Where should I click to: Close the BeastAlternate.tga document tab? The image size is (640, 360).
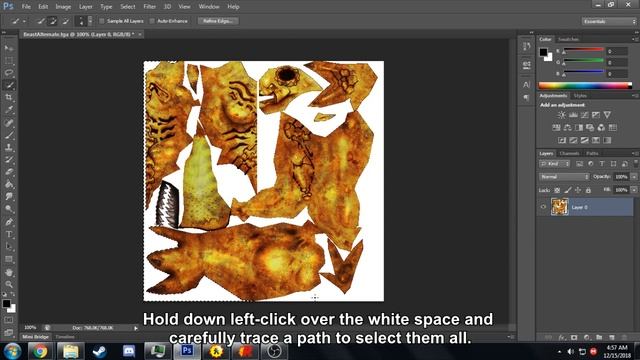point(140,35)
